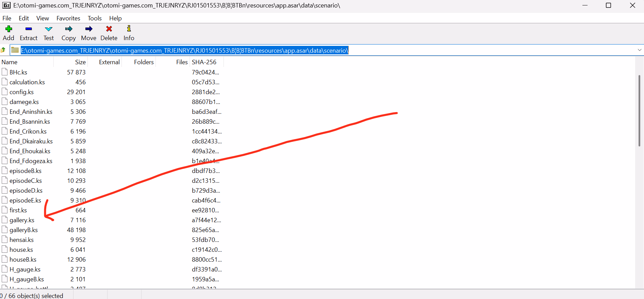Click the green Add toolbar icon
This screenshot has height=299, width=644.
tap(9, 29)
